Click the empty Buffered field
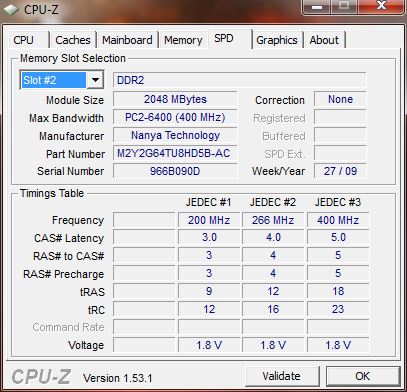This screenshot has height=392, width=407. pos(340,135)
